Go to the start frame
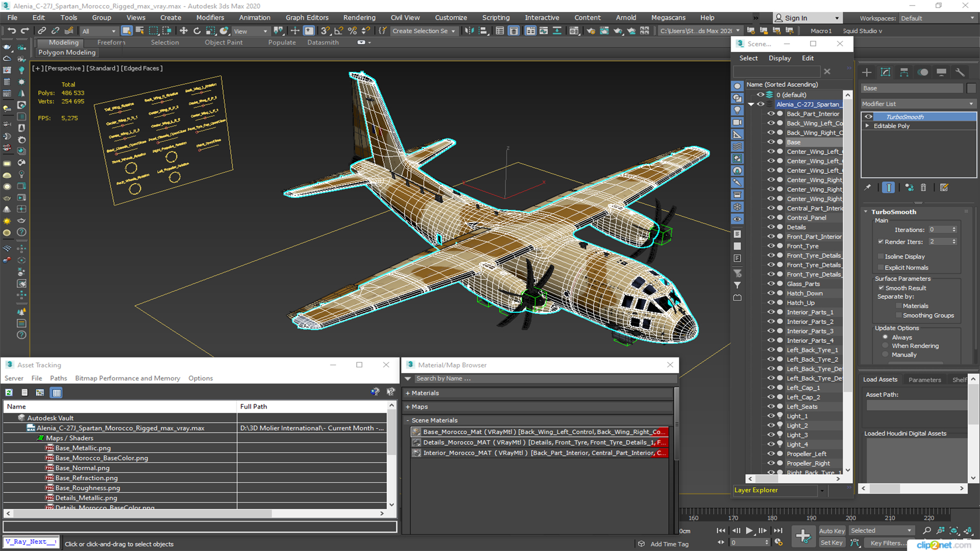980x551 pixels. click(721, 531)
